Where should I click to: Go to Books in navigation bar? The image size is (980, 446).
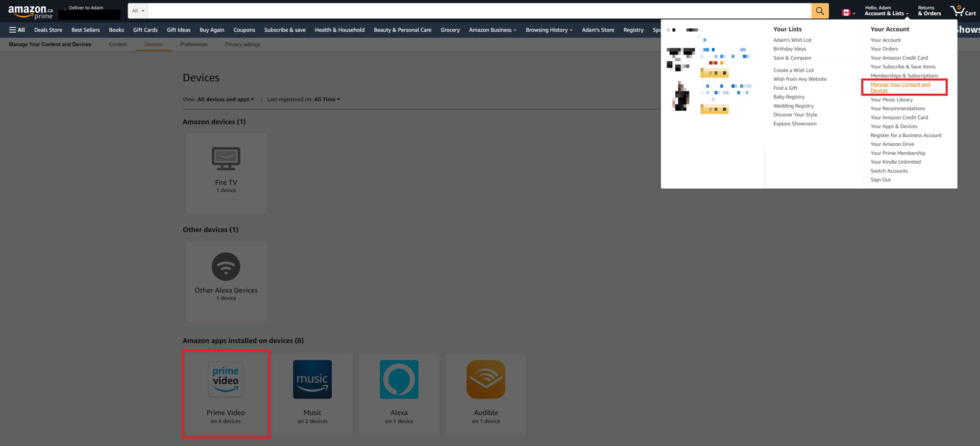coord(116,30)
